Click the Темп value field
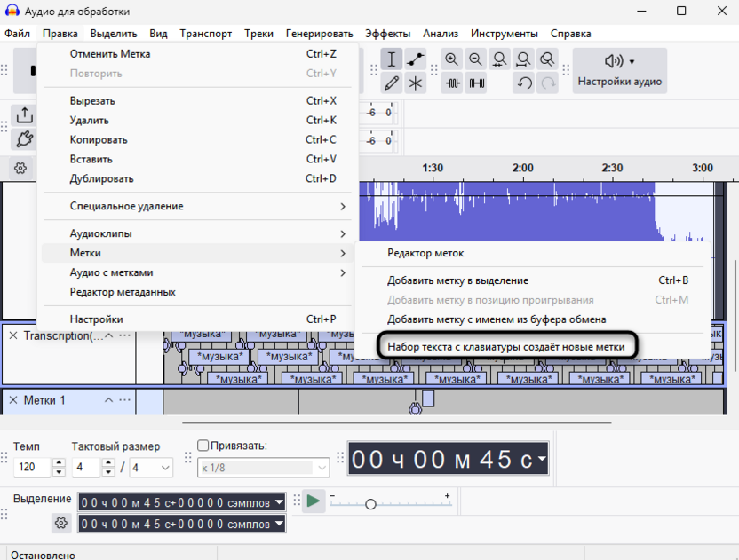The width and height of the screenshot is (739, 560). 32,467
